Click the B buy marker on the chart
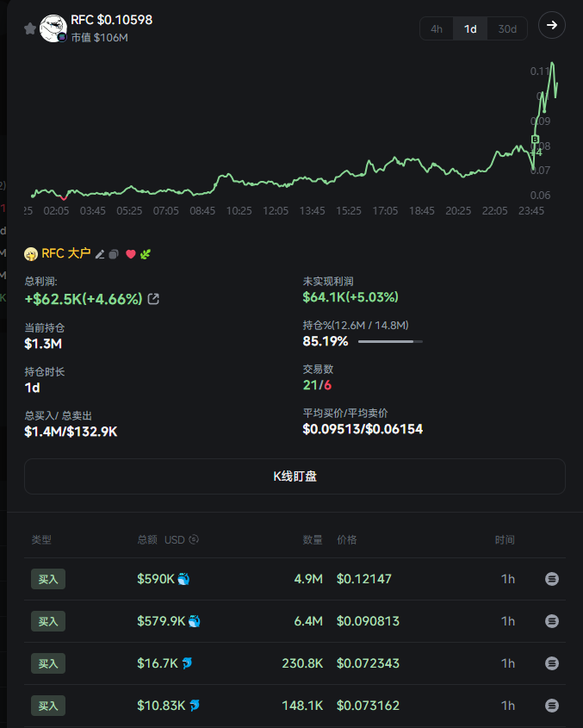This screenshot has width=583, height=728. click(535, 140)
